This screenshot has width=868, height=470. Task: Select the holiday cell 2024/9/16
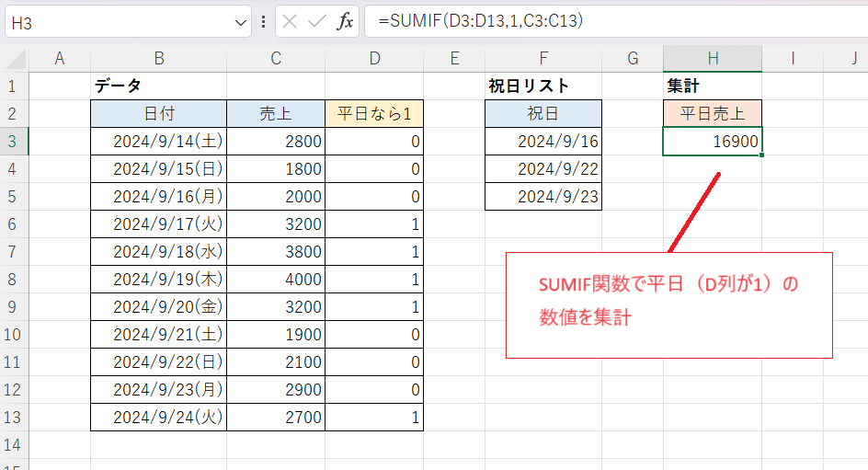[543, 142]
